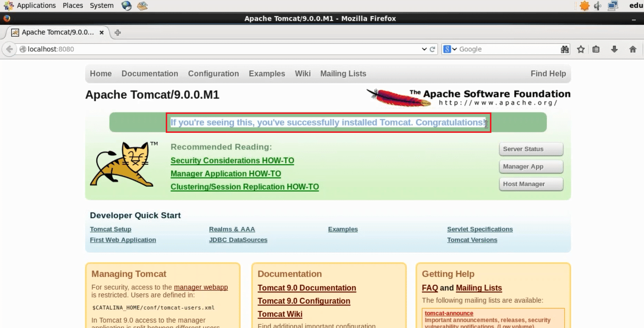Open the Mailing Lists nav item
Screen dimensions: 644x328
pos(343,73)
